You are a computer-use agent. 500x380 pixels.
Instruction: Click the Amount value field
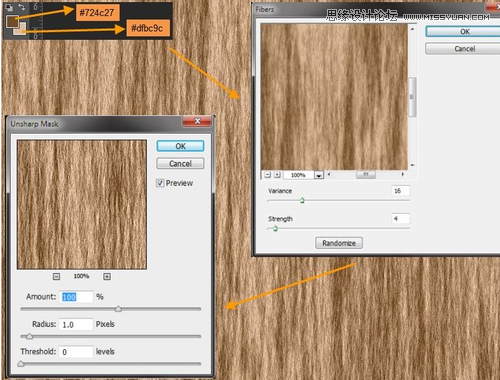pyautogui.click(x=77, y=297)
